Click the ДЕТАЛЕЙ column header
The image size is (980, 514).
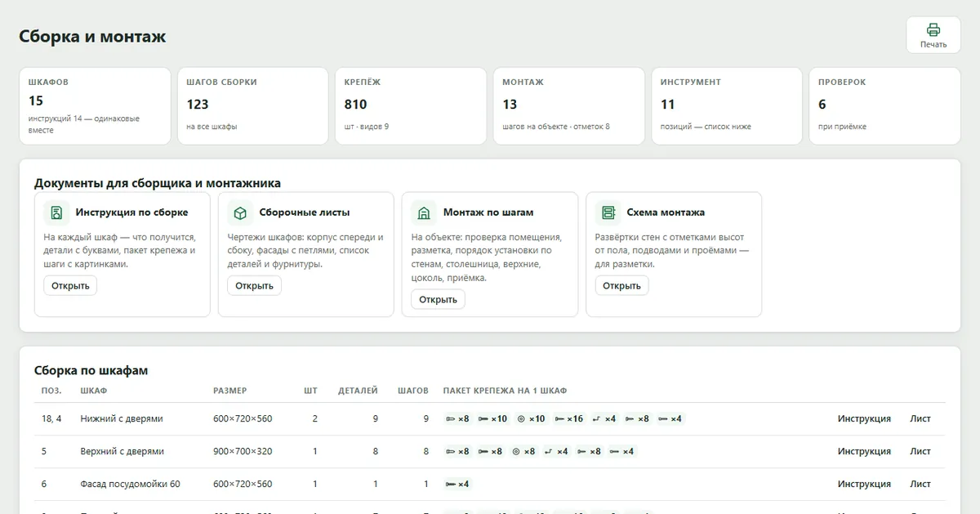click(358, 391)
